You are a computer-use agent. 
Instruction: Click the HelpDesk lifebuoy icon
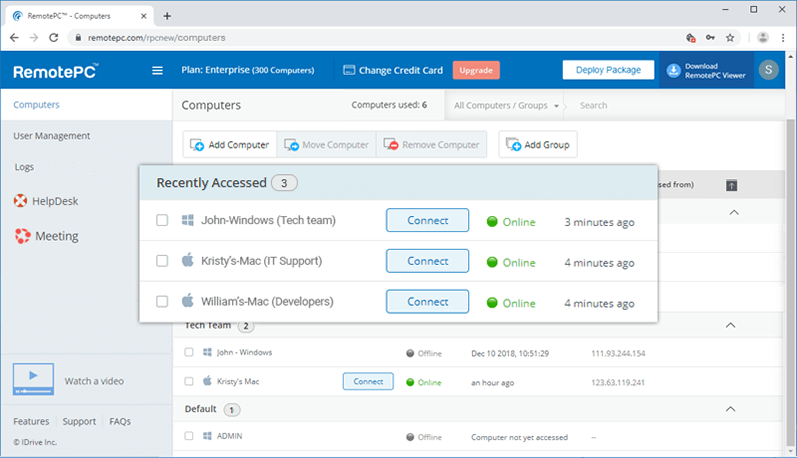click(x=20, y=201)
